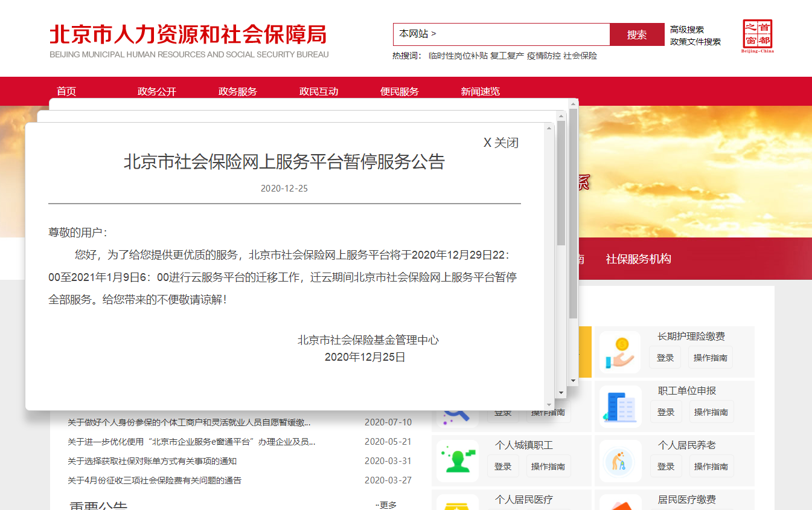Click the red Beijing-China seal logo

[x=757, y=36]
